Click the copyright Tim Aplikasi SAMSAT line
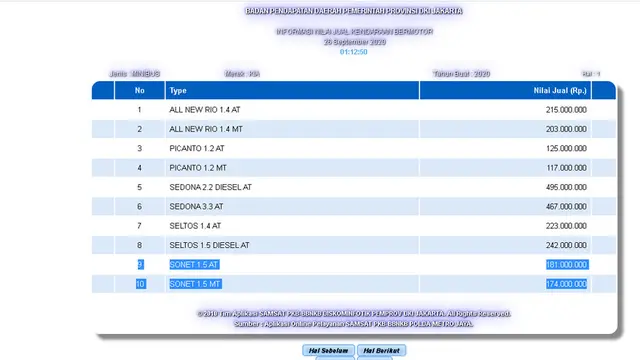The width and height of the screenshot is (640, 360). pos(353,313)
